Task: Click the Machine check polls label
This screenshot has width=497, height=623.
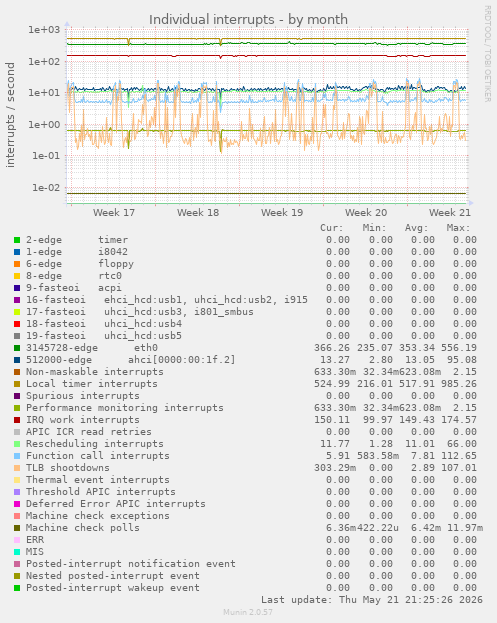Action: point(83,528)
